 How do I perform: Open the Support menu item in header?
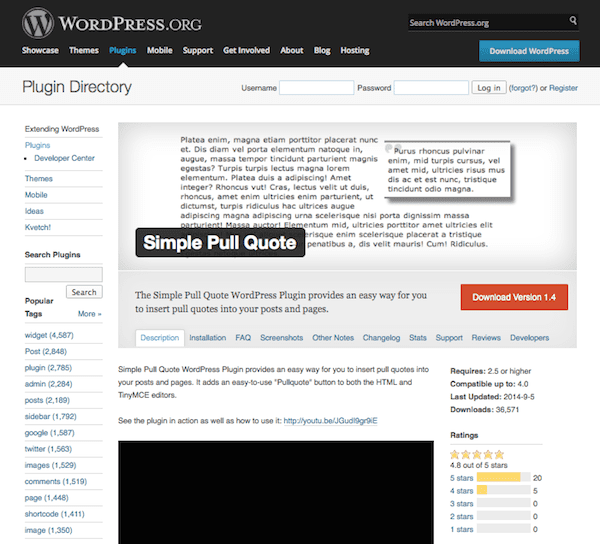[198, 50]
